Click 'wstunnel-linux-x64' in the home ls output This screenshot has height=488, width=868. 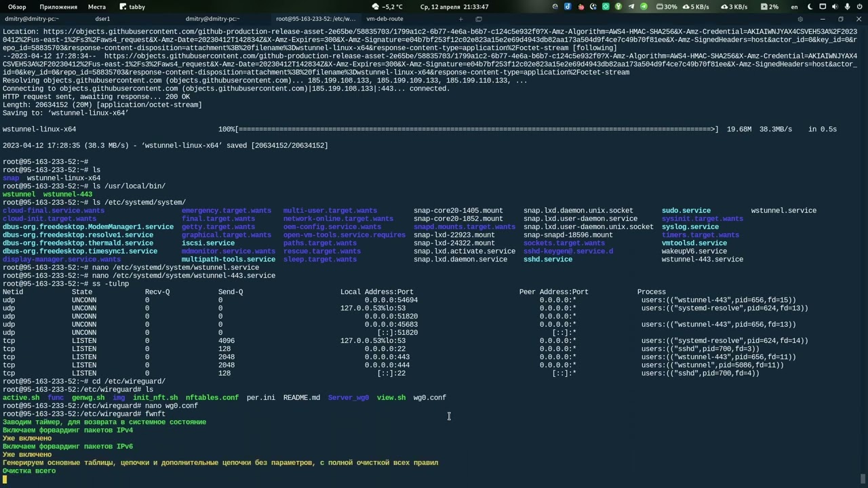64,178
